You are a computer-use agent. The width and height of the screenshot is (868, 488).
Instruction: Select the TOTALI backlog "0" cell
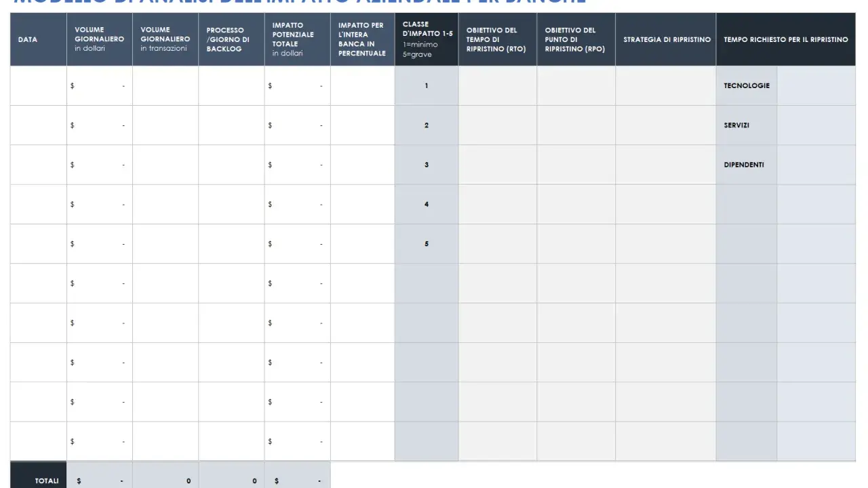tap(231, 476)
